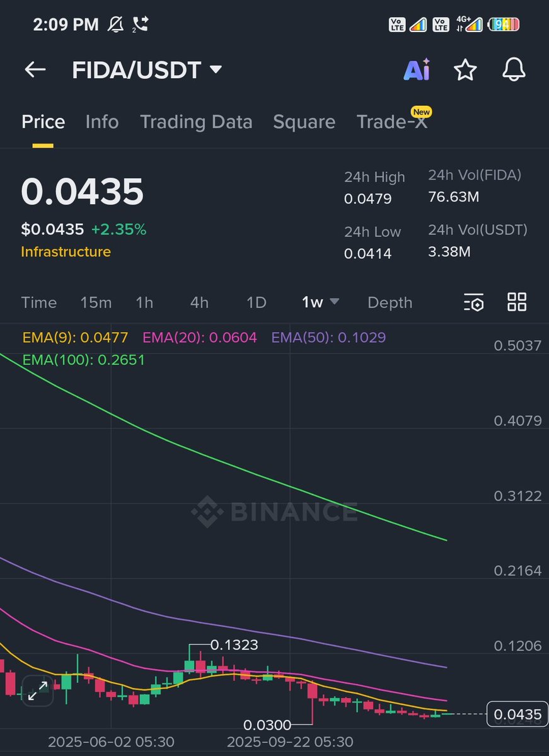Tap the 0.3122 price axis label

(517, 496)
